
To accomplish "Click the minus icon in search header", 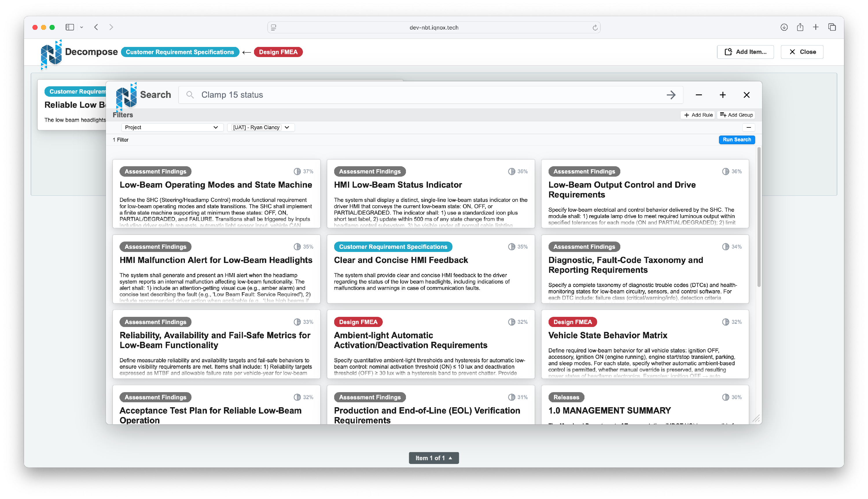I will [x=699, y=95].
